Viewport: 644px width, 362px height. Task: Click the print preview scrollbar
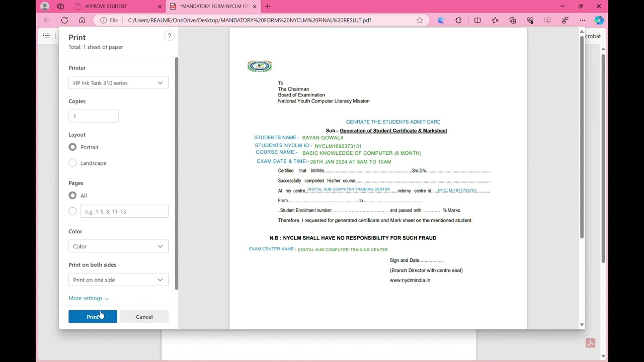click(x=582, y=137)
